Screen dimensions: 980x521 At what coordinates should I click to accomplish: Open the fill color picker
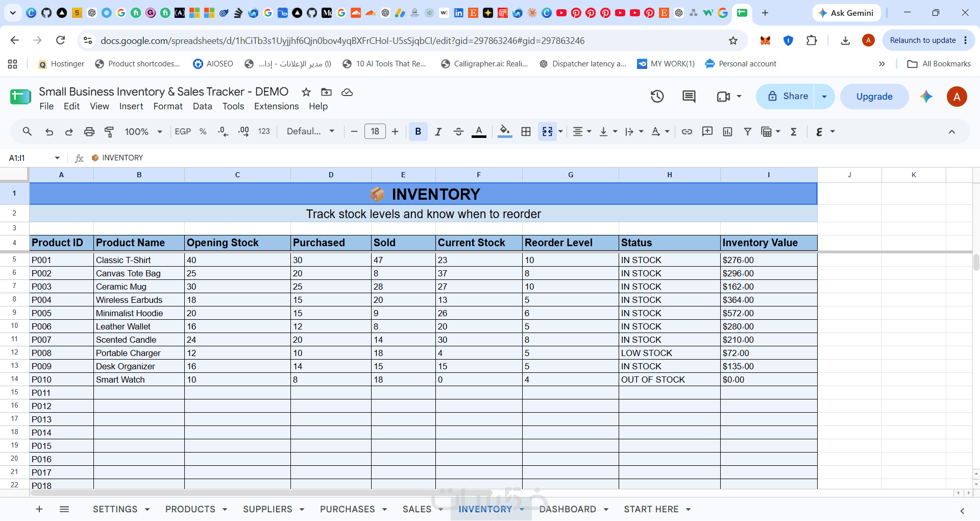505,132
